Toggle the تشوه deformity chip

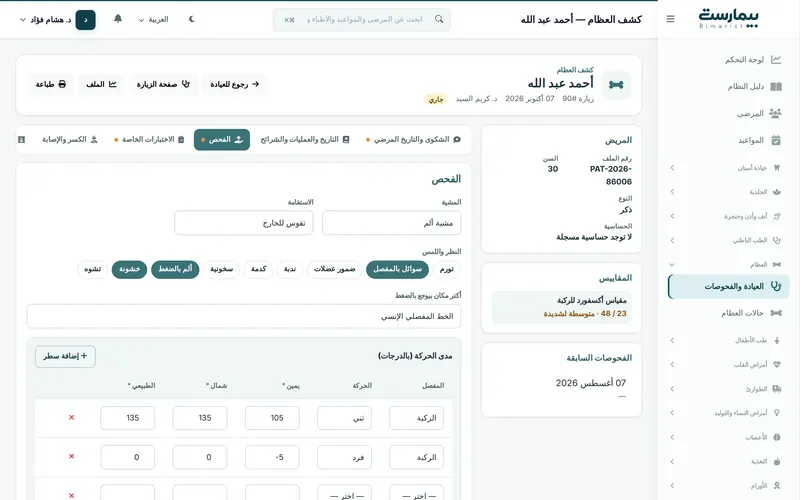coord(92,269)
